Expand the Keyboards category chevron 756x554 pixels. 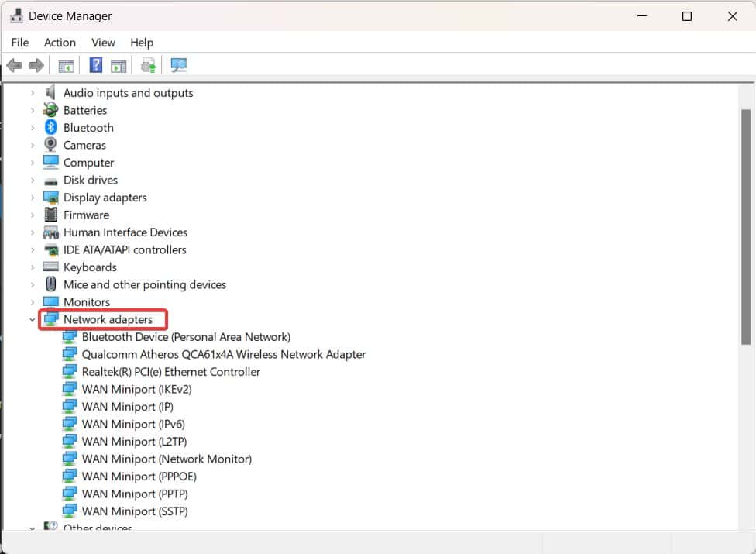pyautogui.click(x=33, y=267)
